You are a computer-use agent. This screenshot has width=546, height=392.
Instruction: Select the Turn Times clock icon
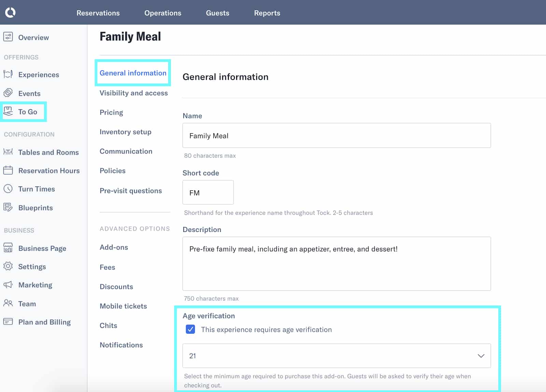pos(8,189)
